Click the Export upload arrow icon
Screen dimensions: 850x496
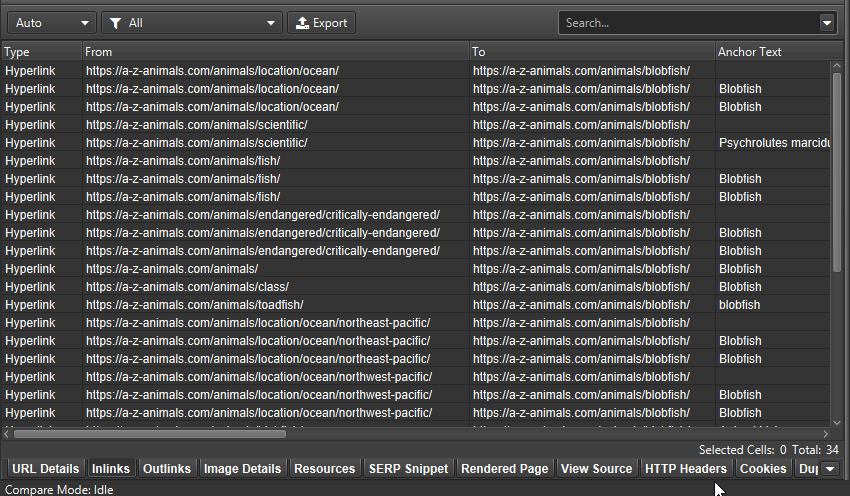point(301,23)
